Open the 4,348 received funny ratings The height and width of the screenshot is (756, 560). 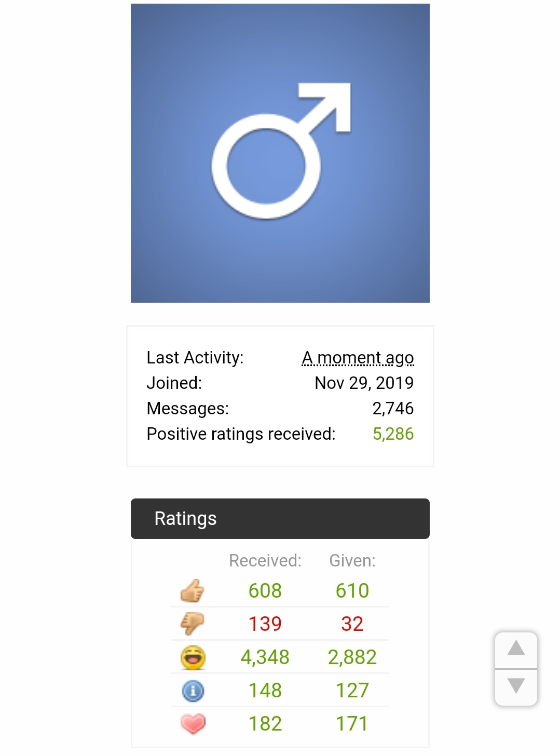[x=265, y=657]
